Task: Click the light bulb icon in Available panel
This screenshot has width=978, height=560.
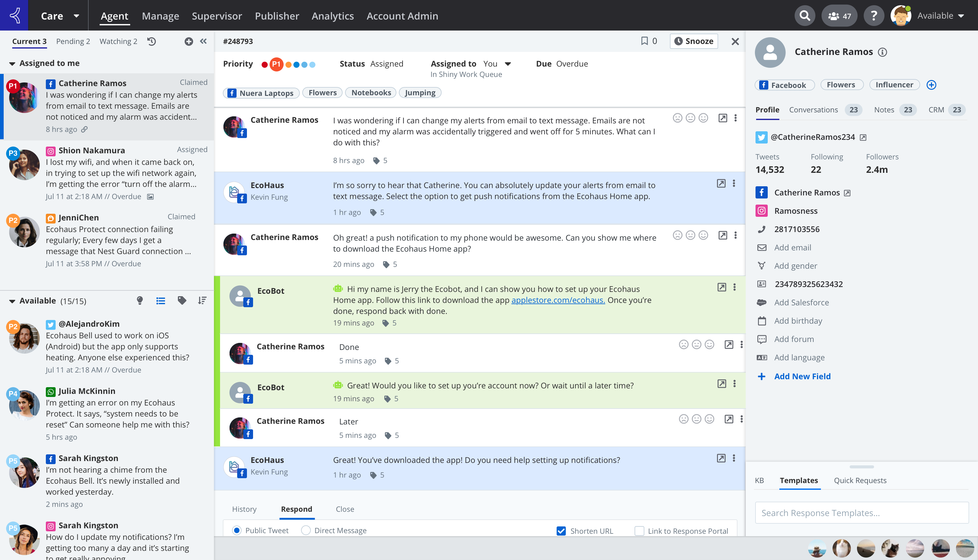Action: [x=140, y=300]
